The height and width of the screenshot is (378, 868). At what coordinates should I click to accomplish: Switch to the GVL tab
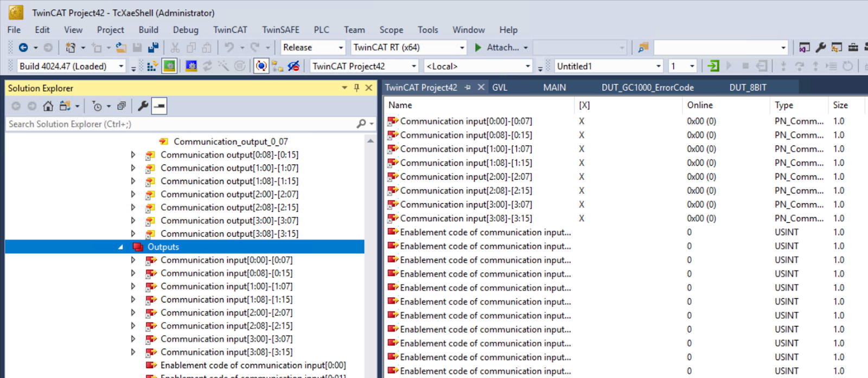[x=500, y=87]
